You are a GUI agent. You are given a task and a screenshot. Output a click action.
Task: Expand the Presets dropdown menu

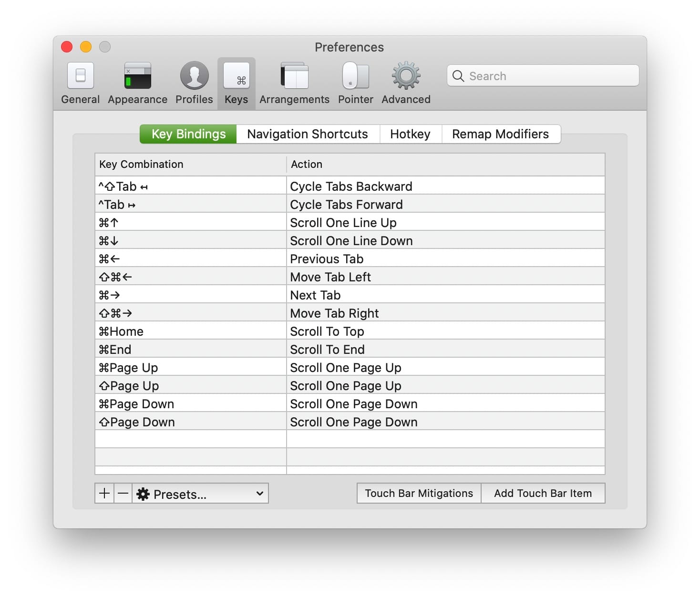200,494
